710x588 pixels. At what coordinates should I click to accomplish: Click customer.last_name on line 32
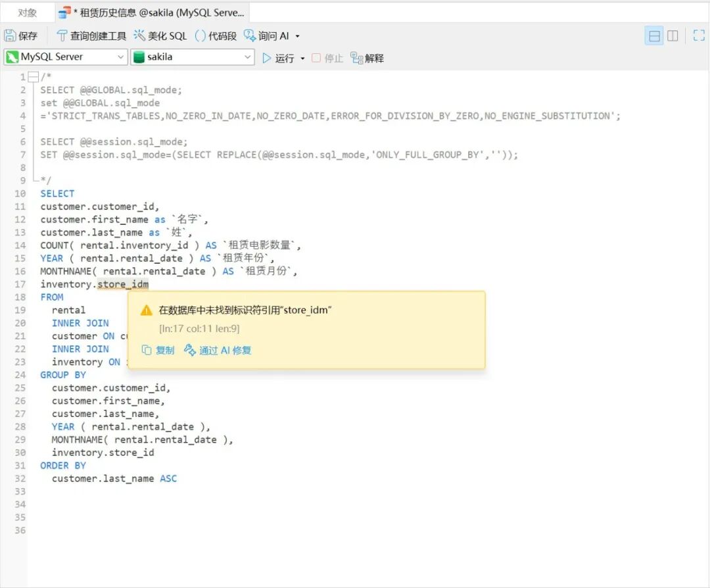coord(103,479)
